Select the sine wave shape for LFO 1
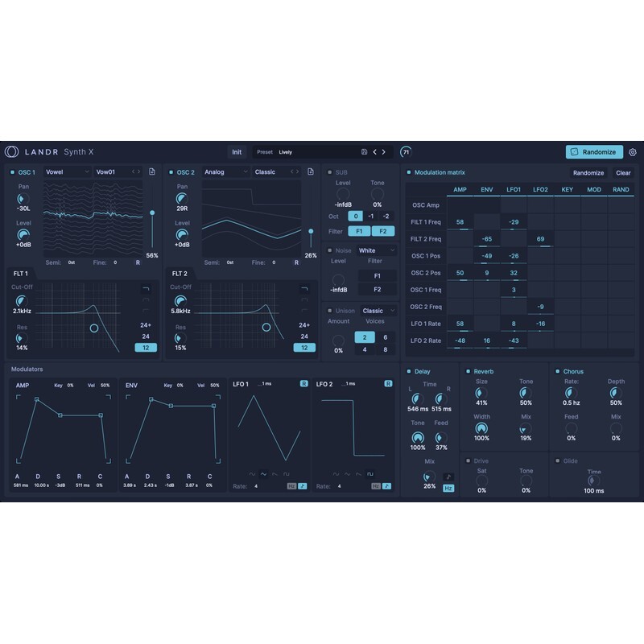644x644 pixels. point(251,473)
